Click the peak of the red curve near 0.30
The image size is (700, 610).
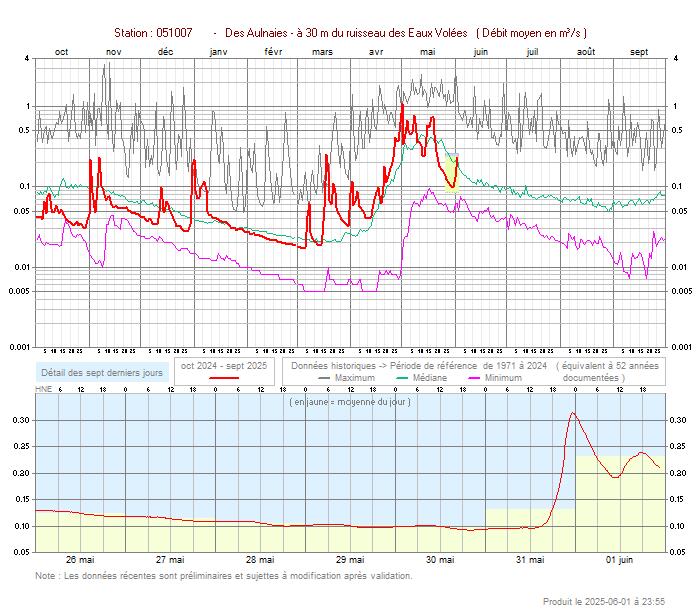pos(573,413)
